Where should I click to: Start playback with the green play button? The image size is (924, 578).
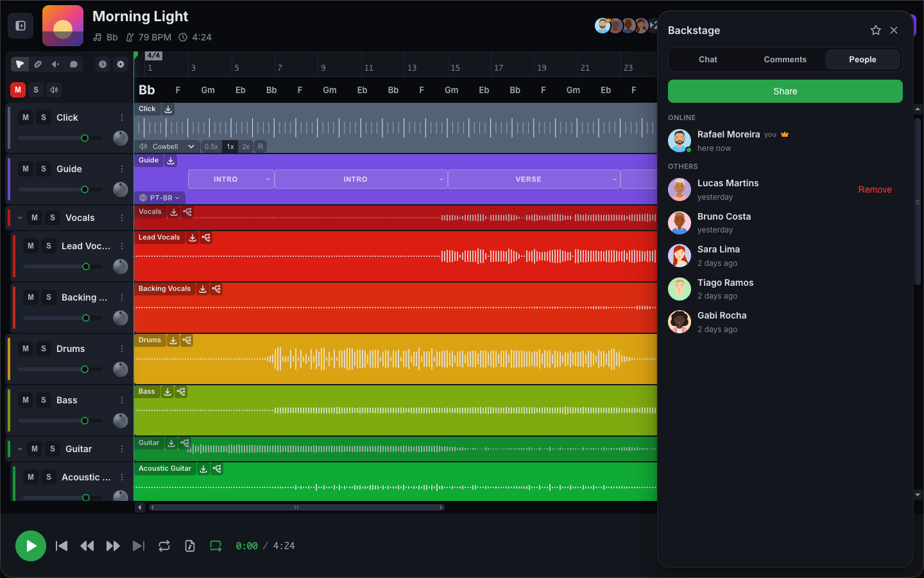(x=31, y=546)
